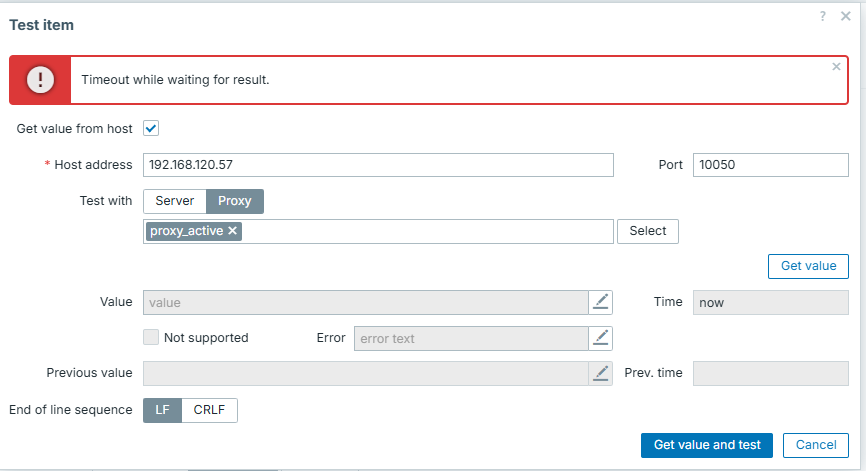Dismiss the timeout error message
Screen dimensions: 866x471
tap(836, 67)
